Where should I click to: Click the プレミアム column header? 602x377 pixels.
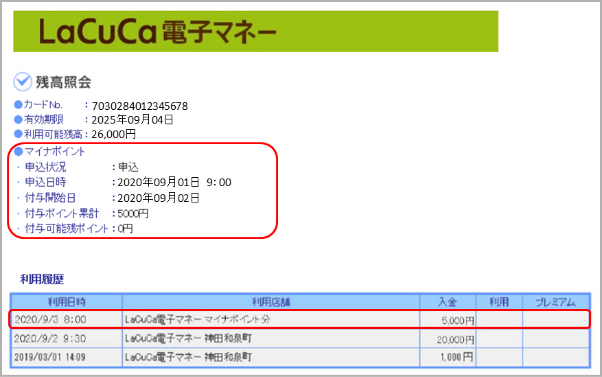(x=556, y=302)
